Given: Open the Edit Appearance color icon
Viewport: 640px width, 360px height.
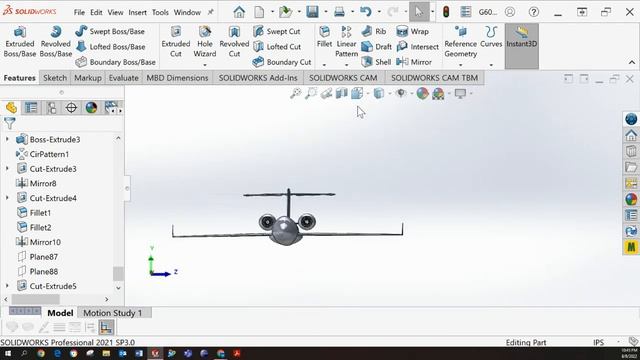Looking at the screenshot, I should pyautogui.click(x=422, y=93).
